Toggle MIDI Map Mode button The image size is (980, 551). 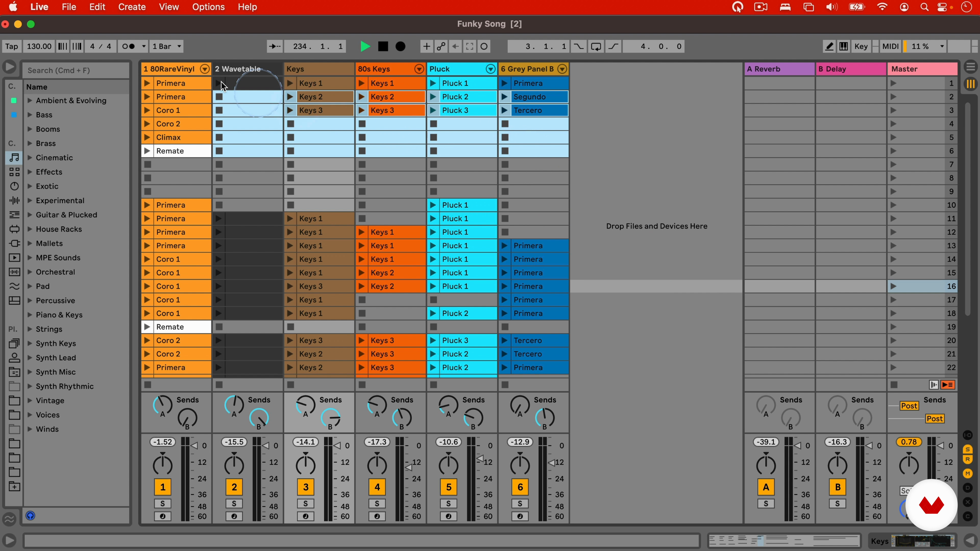pos(891,46)
